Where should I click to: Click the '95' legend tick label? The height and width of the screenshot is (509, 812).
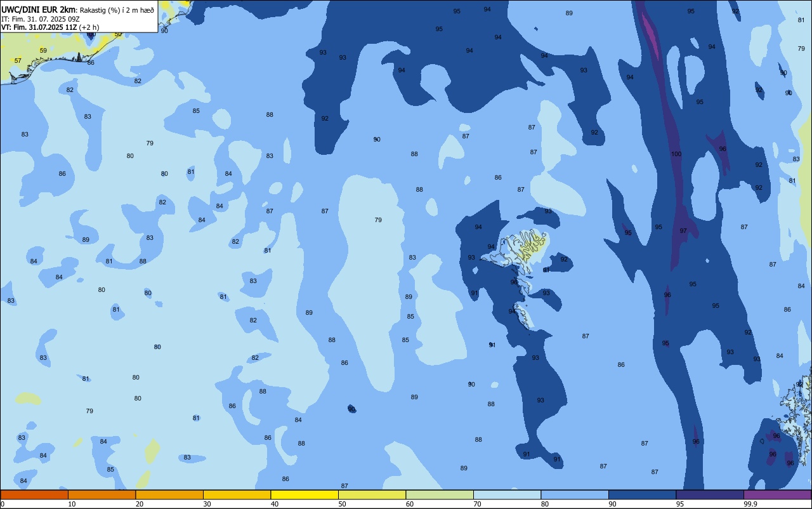point(680,504)
